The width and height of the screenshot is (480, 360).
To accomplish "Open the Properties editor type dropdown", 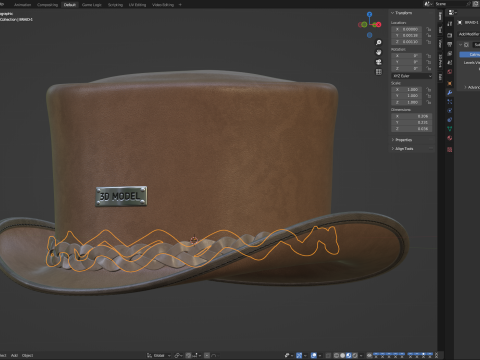I will (453, 13).
